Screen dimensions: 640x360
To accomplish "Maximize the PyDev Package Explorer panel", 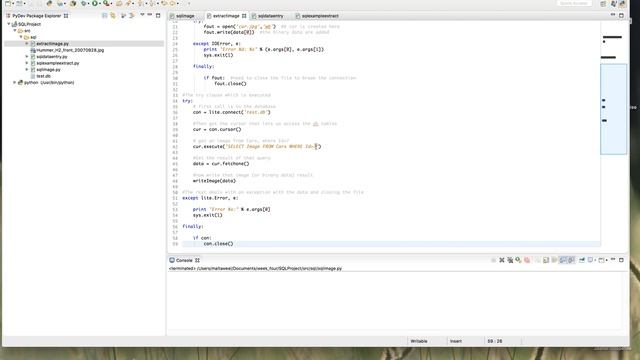I will coord(158,15).
